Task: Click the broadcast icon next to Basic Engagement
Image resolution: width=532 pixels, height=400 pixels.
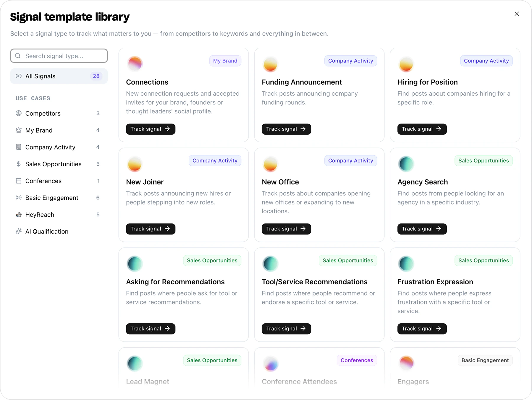Action: coord(19,198)
